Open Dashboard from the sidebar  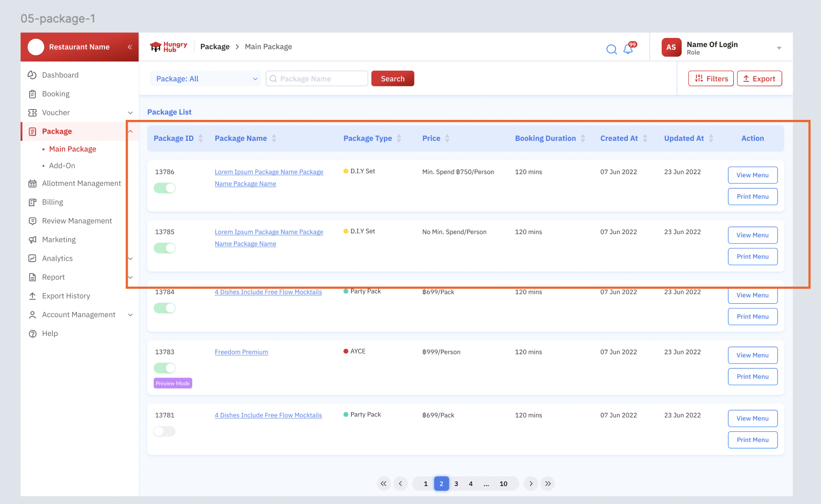(x=60, y=75)
